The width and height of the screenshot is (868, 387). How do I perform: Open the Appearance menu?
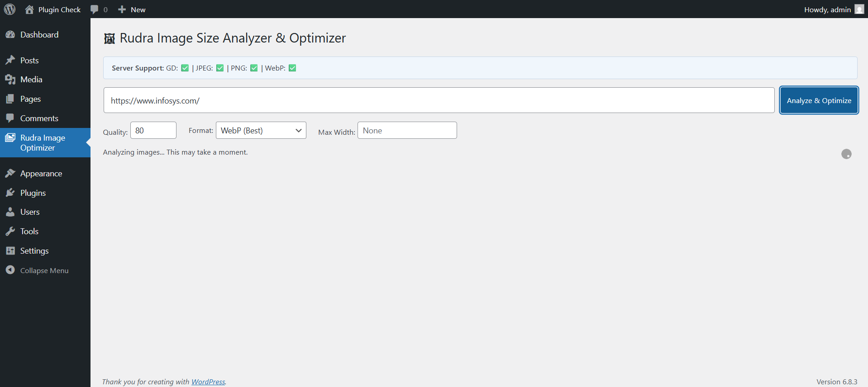coord(41,174)
